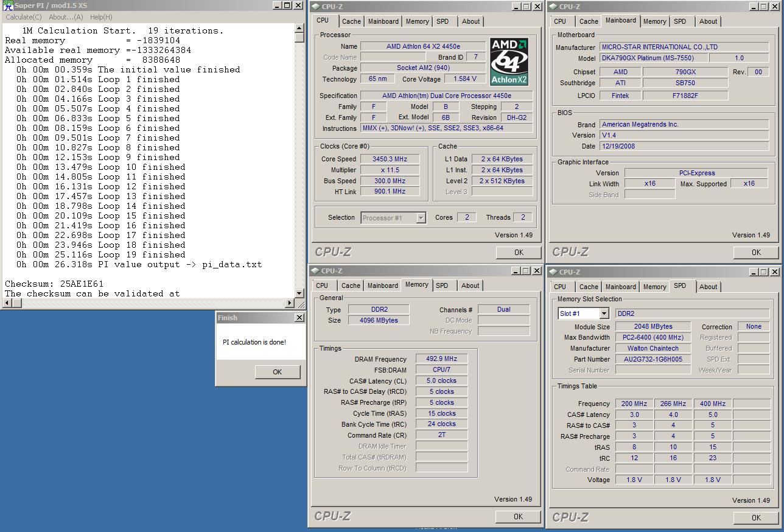Viewport: 784px width, 532px height.
Task: Select CPU tab in the Memory CPU-Z window
Action: point(322,285)
